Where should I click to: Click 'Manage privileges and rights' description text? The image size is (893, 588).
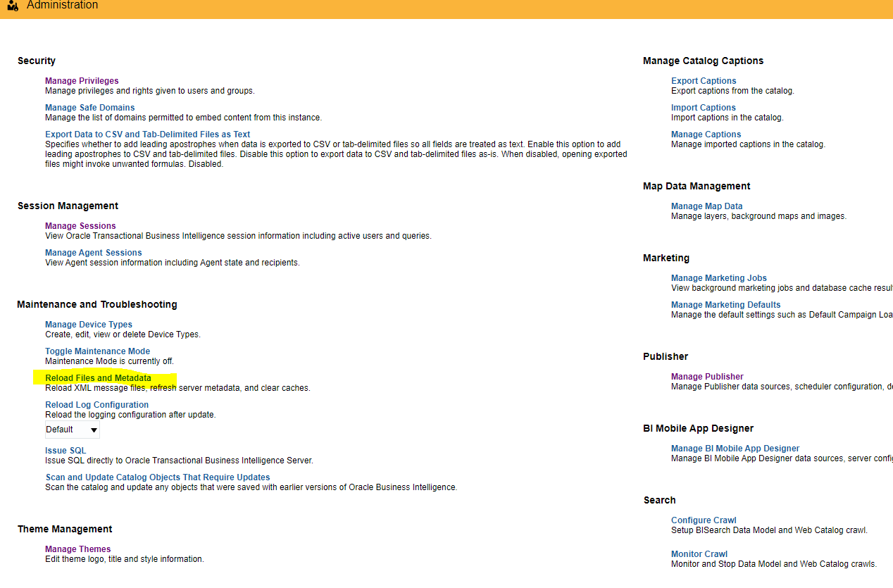pos(150,91)
